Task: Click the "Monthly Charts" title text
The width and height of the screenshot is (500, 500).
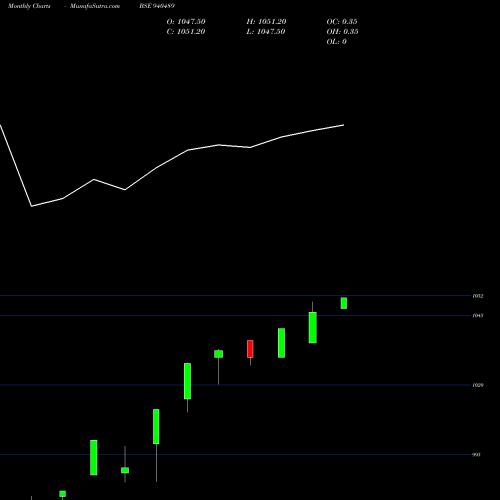Action: point(29,6)
